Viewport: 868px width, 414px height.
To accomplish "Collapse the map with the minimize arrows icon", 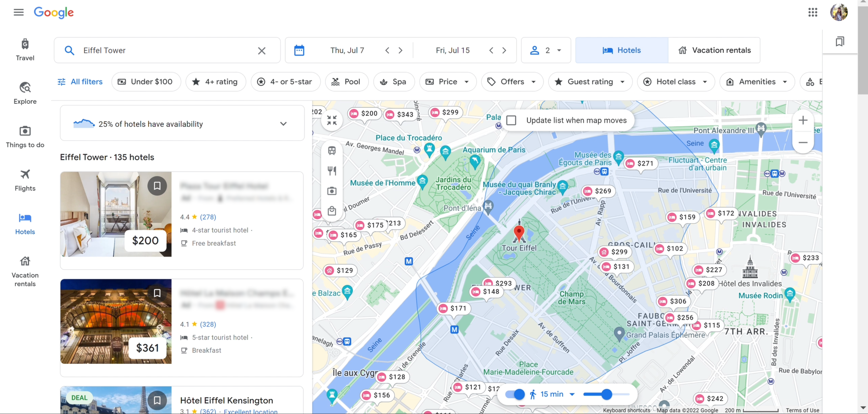I will point(332,120).
